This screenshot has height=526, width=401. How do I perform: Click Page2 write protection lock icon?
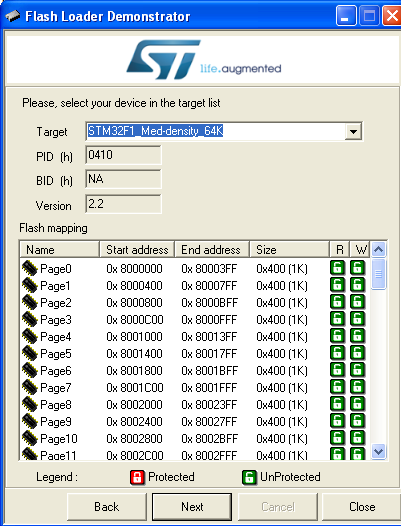point(357,302)
